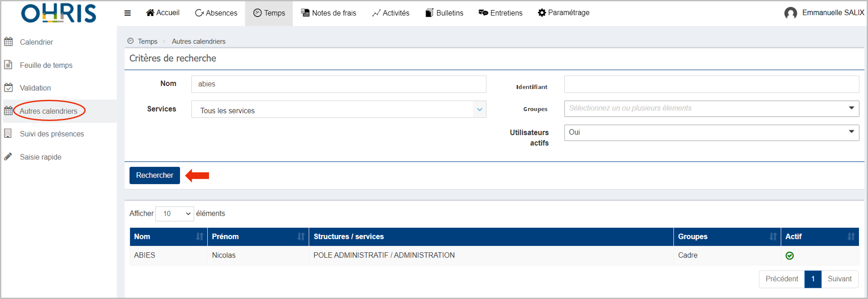Go to Précédent page

pos(781,279)
